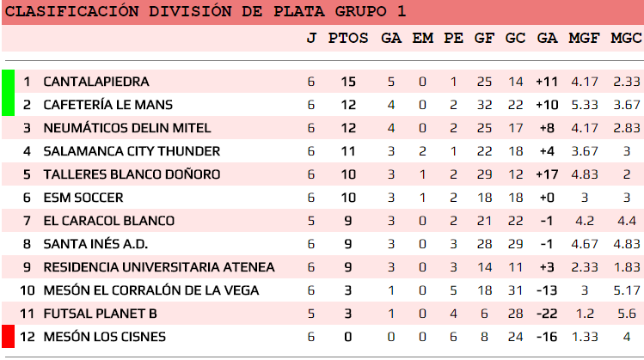Click the GF column header
The image size is (644, 360).
483,38
